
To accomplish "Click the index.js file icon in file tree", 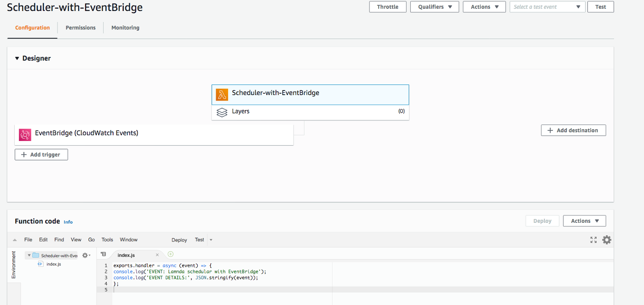I will pyautogui.click(x=41, y=264).
